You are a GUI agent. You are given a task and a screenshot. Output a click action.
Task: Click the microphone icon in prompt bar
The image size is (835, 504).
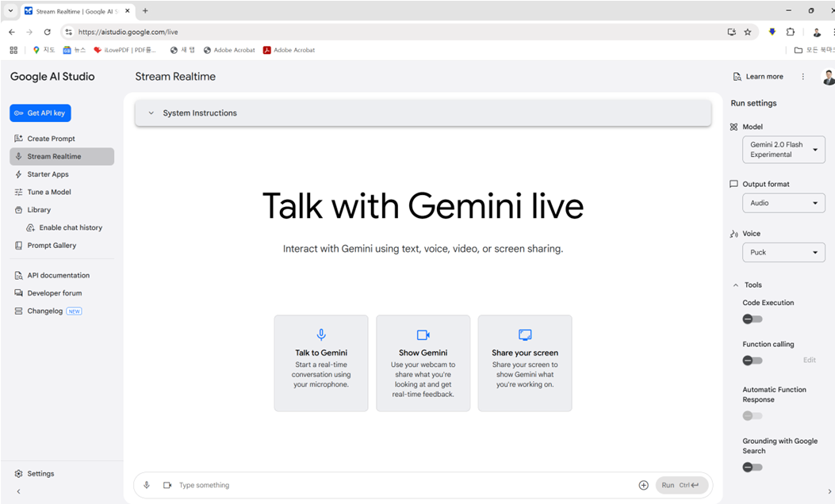click(x=147, y=485)
